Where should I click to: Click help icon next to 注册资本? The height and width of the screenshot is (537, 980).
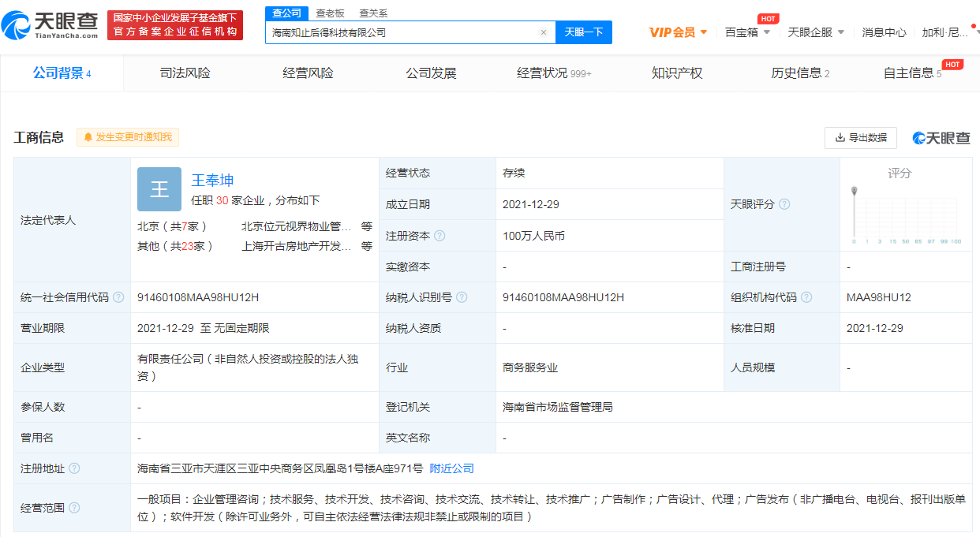pos(440,236)
